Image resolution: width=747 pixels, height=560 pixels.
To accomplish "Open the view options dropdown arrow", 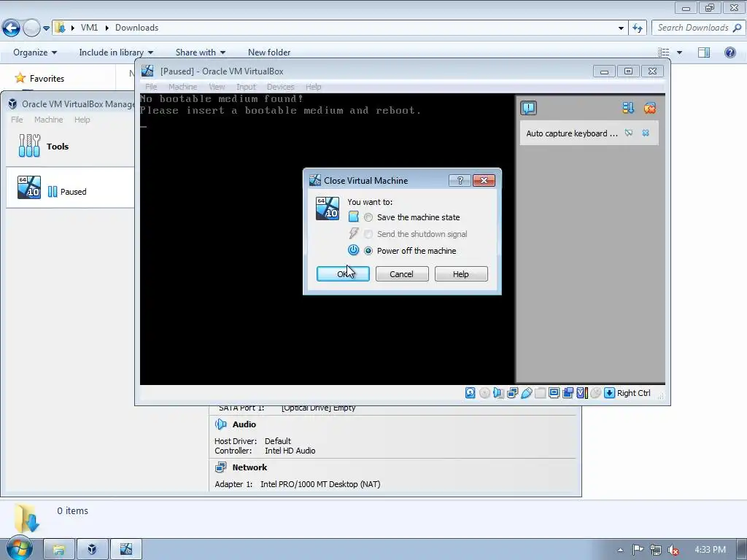I will coord(679,52).
